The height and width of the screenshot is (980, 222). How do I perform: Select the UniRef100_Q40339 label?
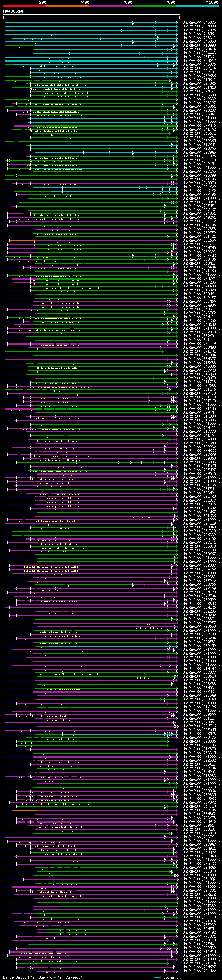click(x=199, y=99)
